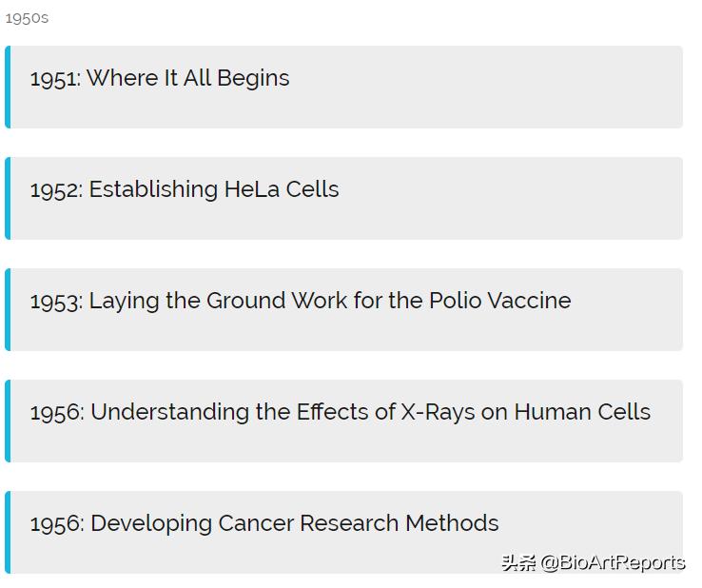Image resolution: width=702 pixels, height=588 pixels.
Task: Click the year "1953" label
Action: click(x=55, y=302)
